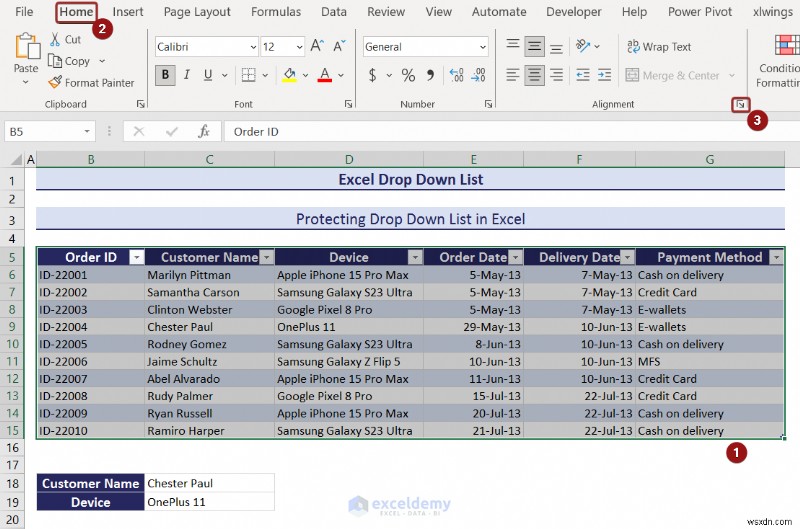Open Order ID filter dropdown
Image resolution: width=800 pixels, height=529 pixels.
(137, 257)
